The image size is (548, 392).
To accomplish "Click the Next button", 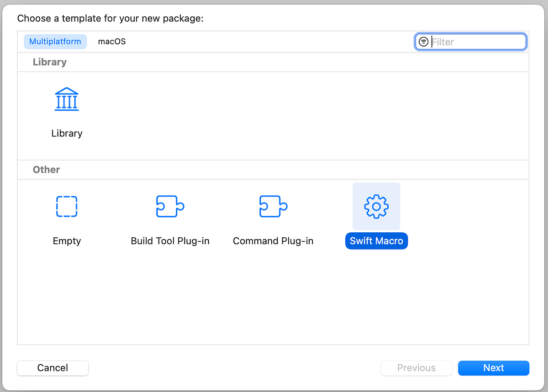I will point(494,368).
